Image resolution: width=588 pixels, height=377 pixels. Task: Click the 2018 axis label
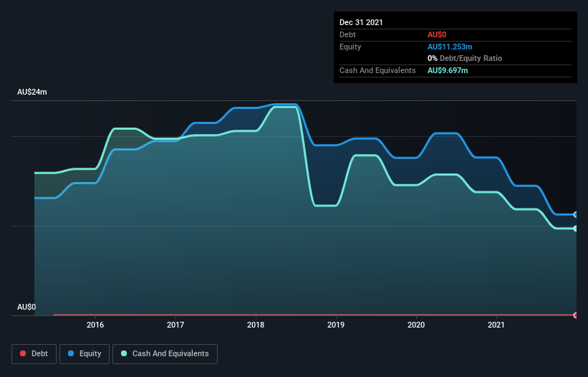coord(256,325)
